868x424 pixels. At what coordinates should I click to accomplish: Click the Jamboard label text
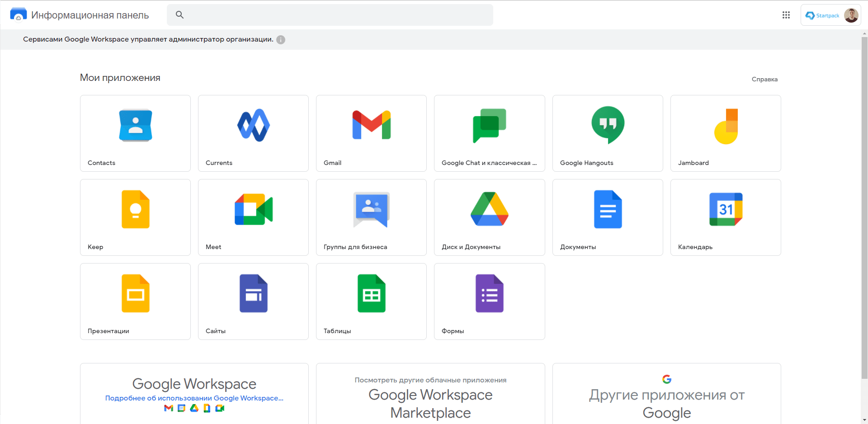pos(693,163)
